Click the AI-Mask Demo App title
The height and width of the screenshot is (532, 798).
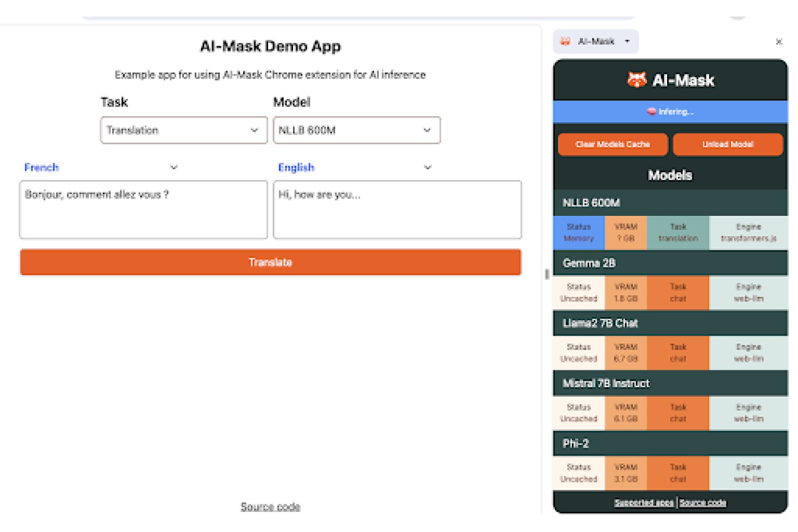270,46
